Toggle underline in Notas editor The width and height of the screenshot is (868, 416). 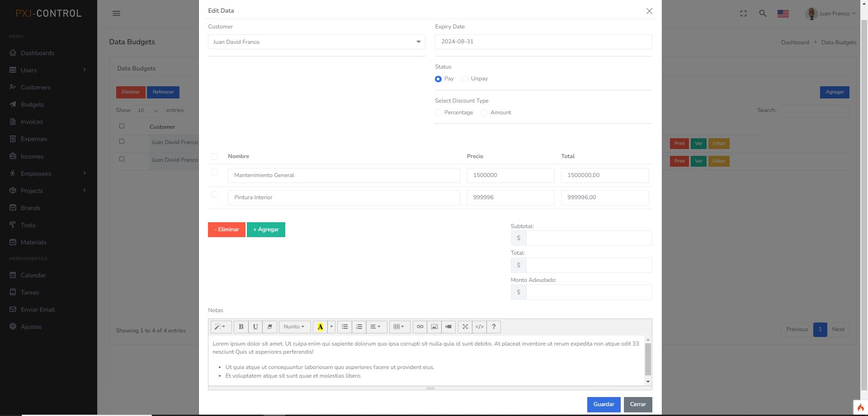pyautogui.click(x=255, y=327)
